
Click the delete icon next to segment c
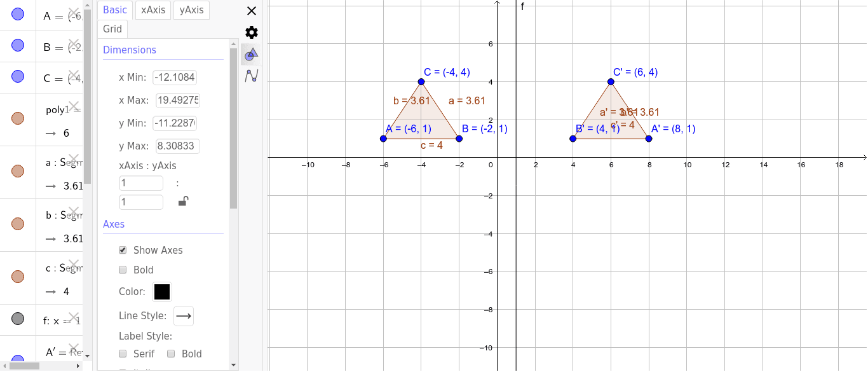point(73,265)
